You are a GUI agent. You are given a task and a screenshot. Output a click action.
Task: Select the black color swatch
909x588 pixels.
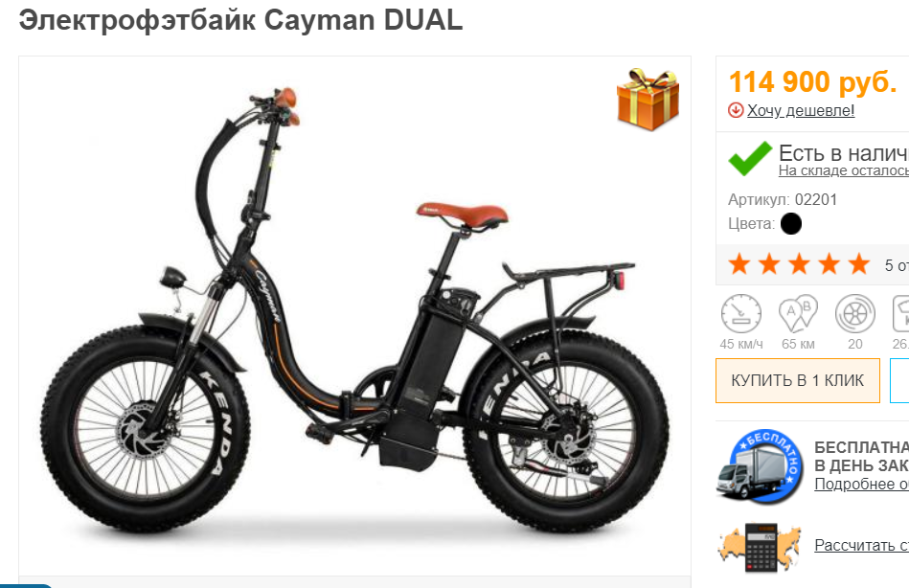pos(791,224)
